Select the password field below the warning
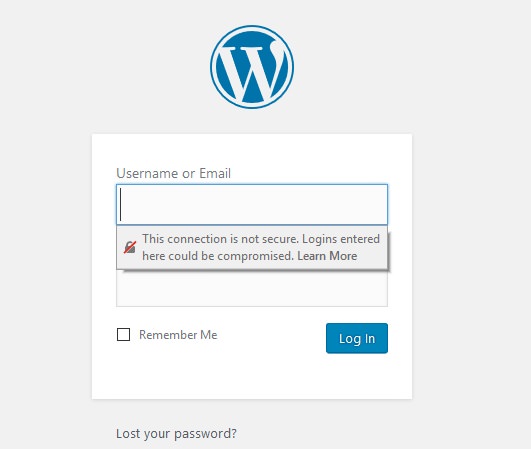The width and height of the screenshot is (531, 449). pyautogui.click(x=252, y=288)
